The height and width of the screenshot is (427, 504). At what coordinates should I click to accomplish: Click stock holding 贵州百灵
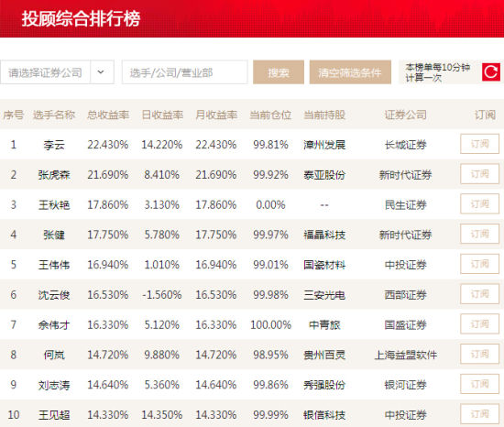(x=324, y=355)
